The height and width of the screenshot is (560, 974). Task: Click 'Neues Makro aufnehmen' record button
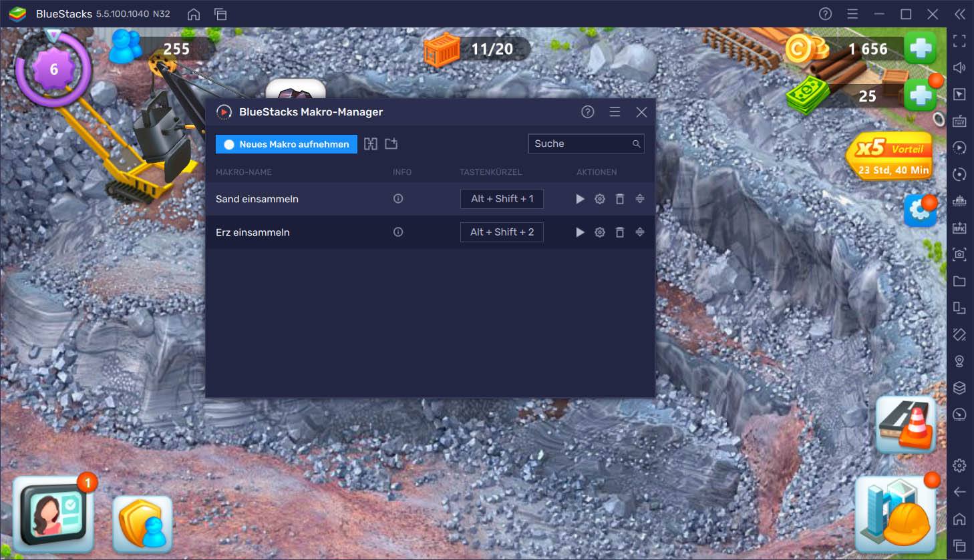[286, 144]
